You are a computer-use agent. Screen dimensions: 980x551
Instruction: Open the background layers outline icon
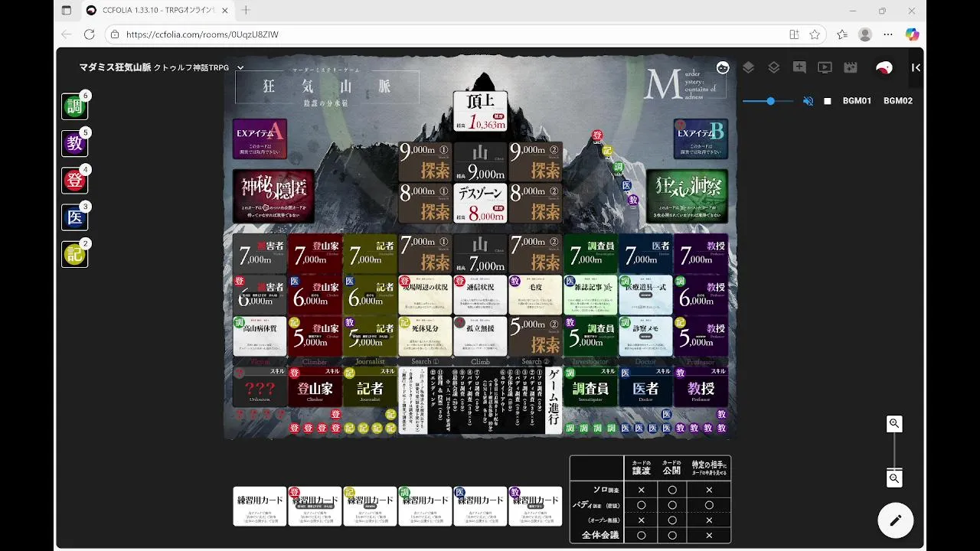(774, 67)
